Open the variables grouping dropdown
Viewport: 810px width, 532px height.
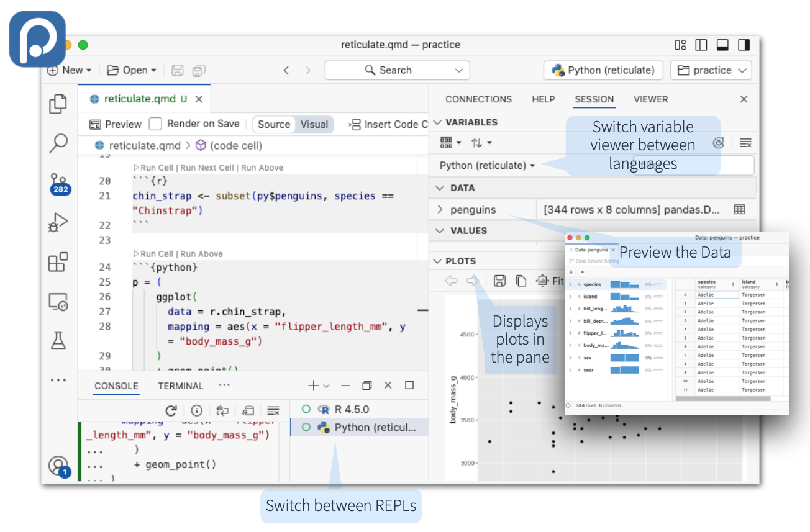pos(451,143)
